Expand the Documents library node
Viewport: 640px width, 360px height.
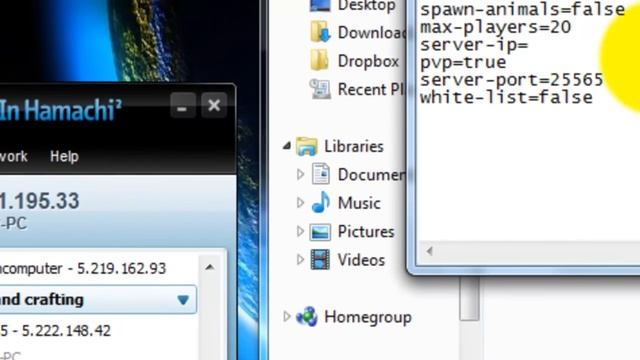pyautogui.click(x=300, y=175)
